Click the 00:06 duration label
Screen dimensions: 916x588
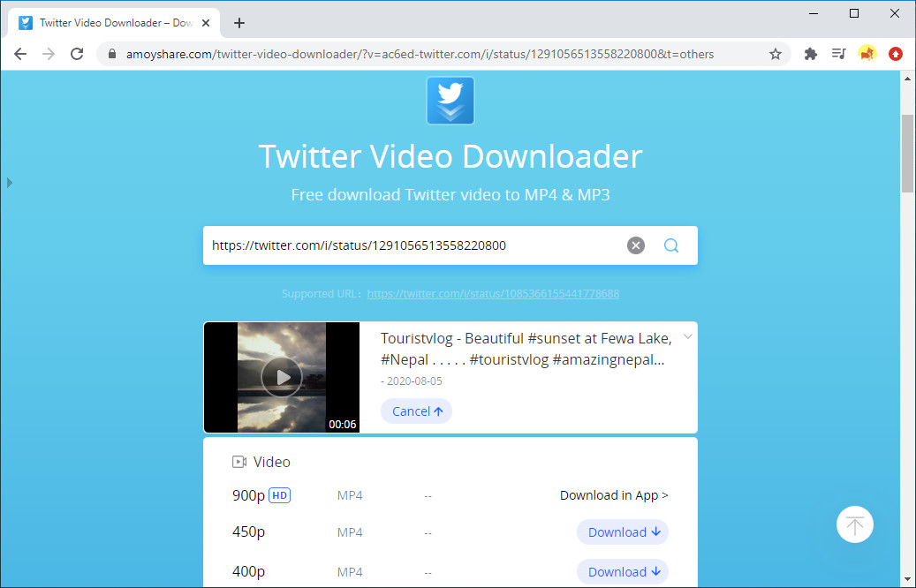[343, 425]
